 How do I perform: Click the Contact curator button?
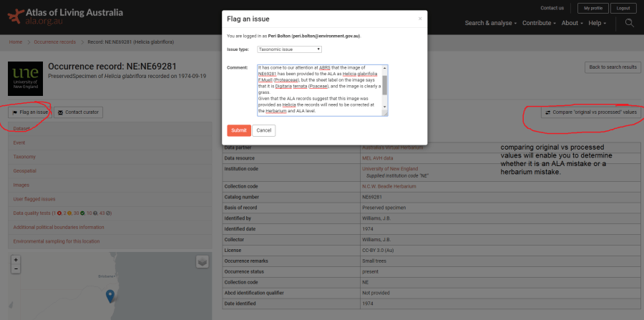tap(78, 112)
